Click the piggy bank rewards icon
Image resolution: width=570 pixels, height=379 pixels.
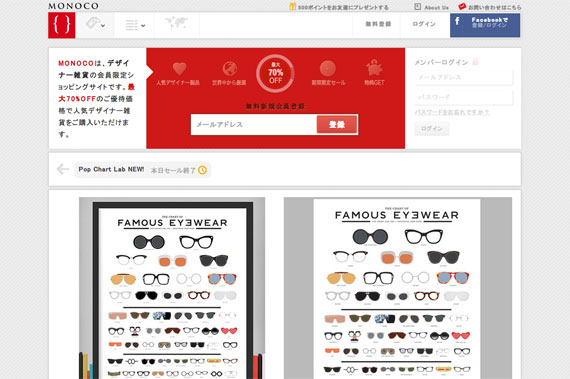point(374,67)
